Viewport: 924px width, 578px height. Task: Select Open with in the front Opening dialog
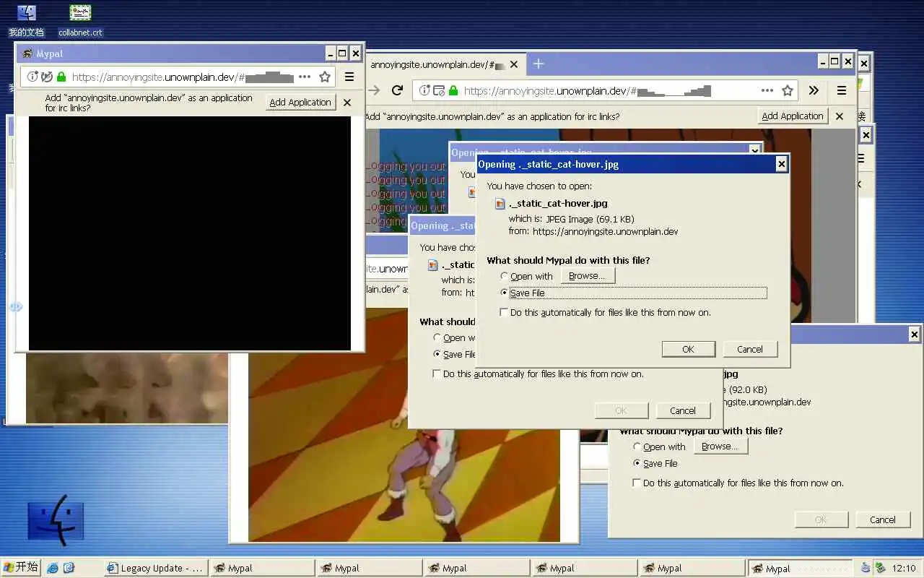pyautogui.click(x=526, y=276)
